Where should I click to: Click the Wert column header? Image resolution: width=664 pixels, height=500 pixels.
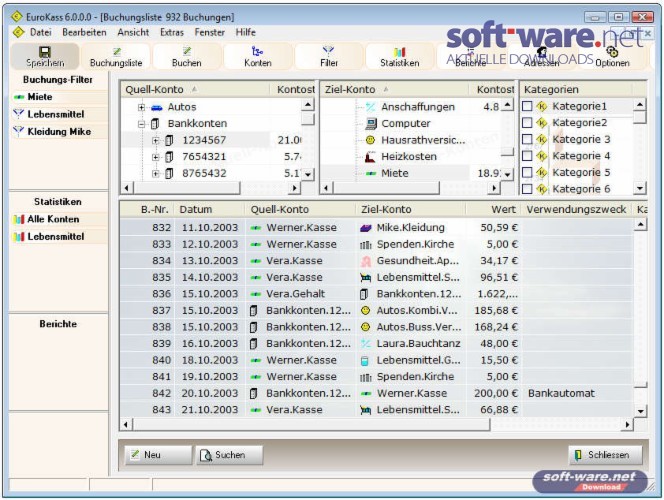coord(493,210)
